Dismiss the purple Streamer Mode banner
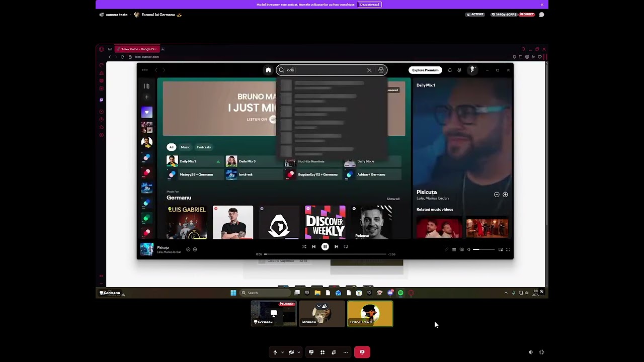 (542, 5)
